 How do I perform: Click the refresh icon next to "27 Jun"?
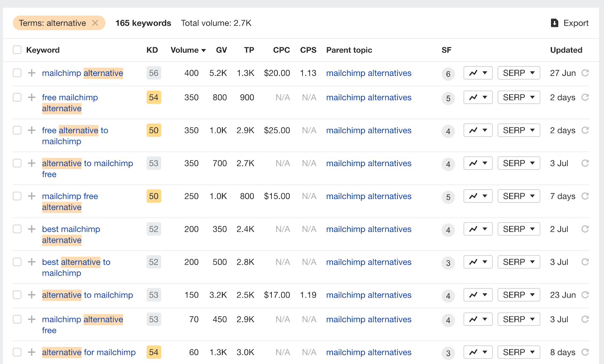click(585, 73)
